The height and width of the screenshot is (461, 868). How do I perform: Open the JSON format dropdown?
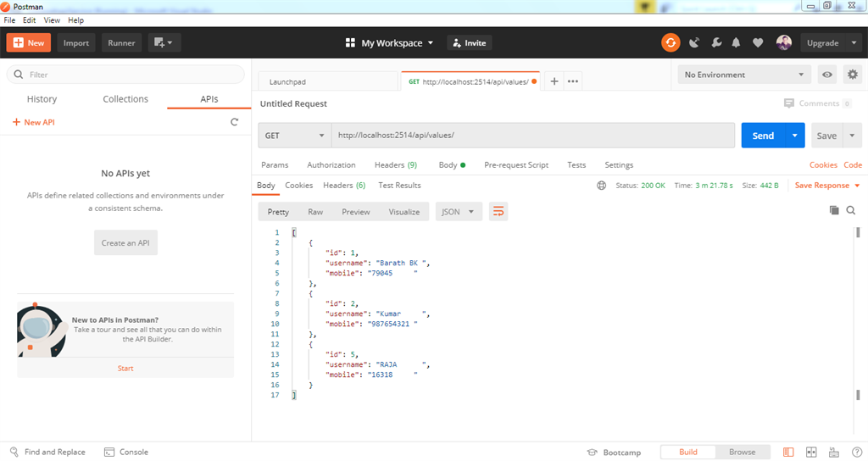(x=459, y=212)
